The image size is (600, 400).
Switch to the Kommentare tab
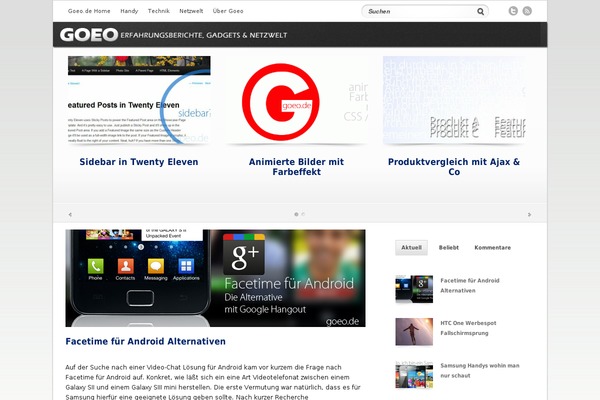[x=493, y=248]
